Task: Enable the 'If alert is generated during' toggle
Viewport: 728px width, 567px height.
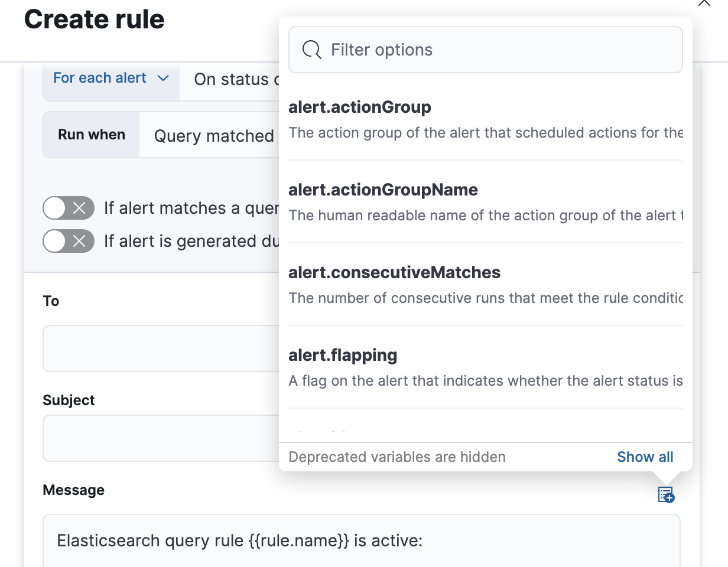Action: tap(69, 241)
